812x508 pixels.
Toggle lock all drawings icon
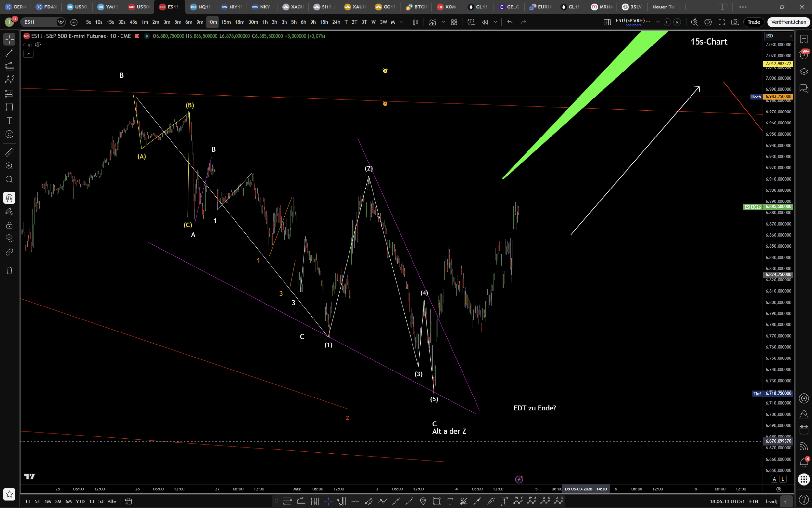click(9, 225)
